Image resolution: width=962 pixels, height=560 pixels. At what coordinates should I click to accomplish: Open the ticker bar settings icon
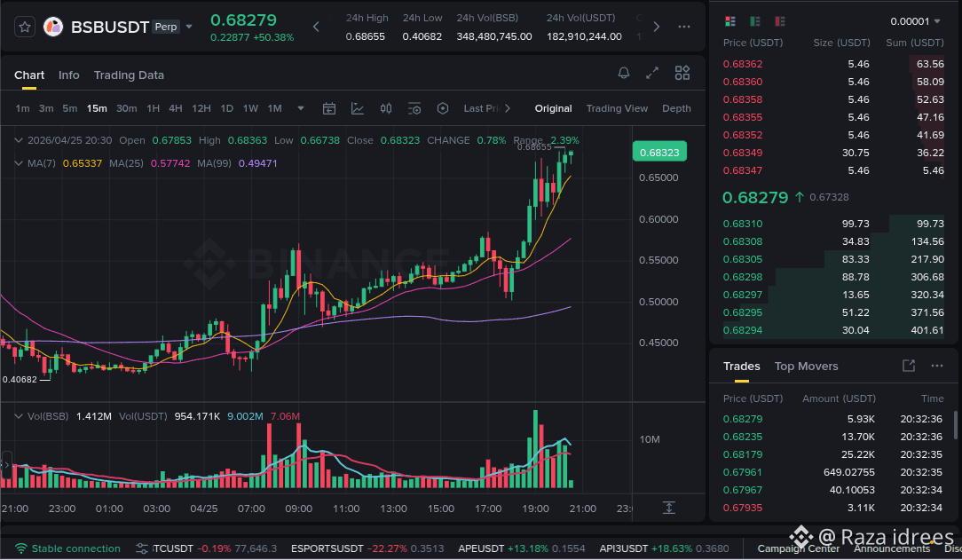(142, 548)
